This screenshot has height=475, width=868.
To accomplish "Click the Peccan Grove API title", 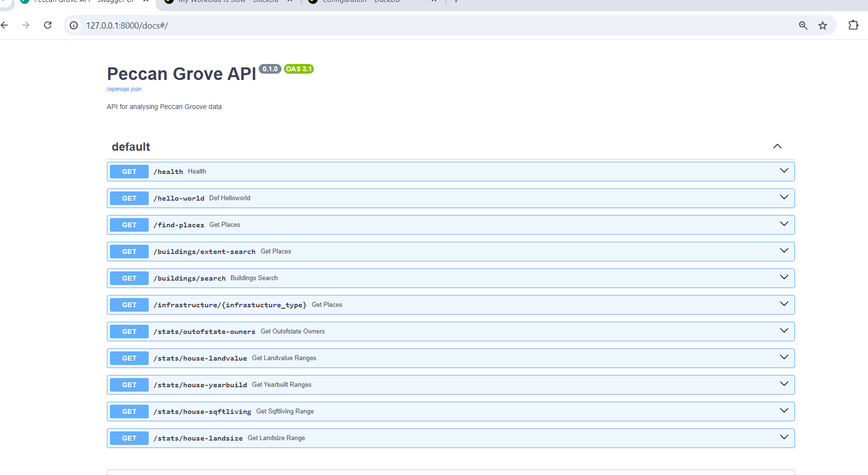I will pyautogui.click(x=182, y=74).
